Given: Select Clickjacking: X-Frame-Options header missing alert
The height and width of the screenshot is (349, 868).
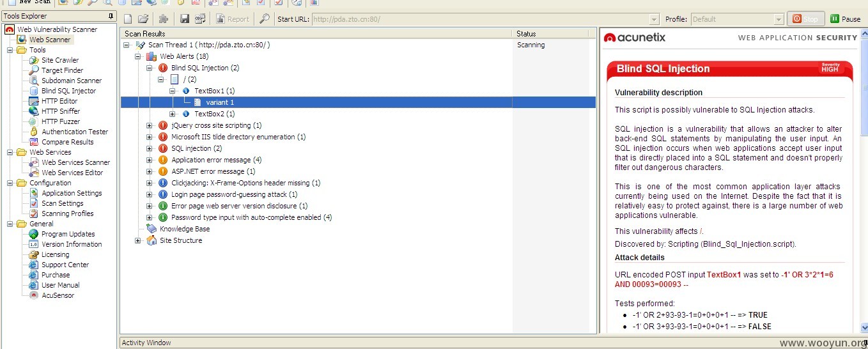Looking at the screenshot, I should pos(245,183).
